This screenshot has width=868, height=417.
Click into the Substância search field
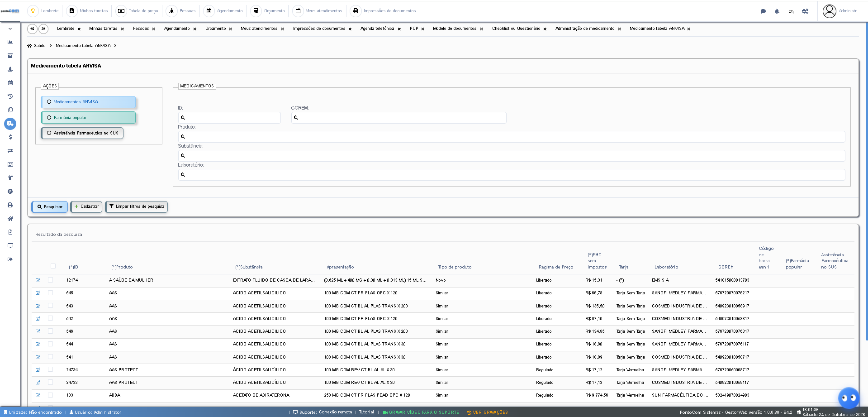(x=511, y=156)
